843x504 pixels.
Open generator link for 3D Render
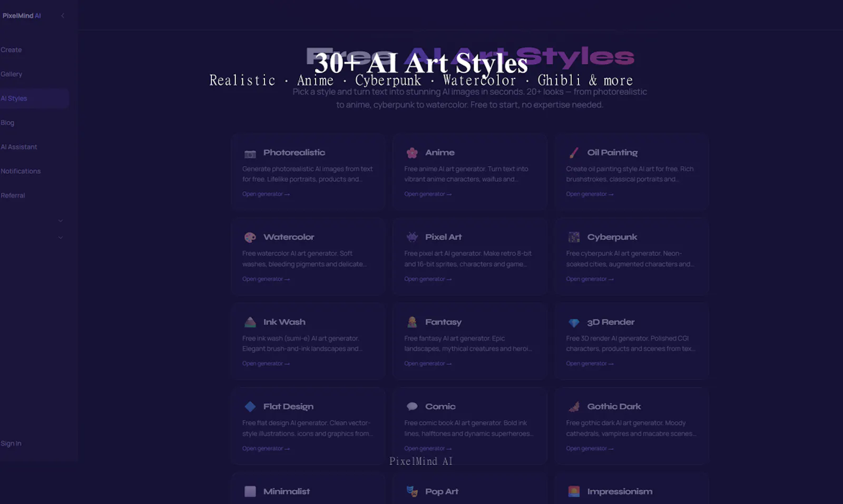(590, 363)
